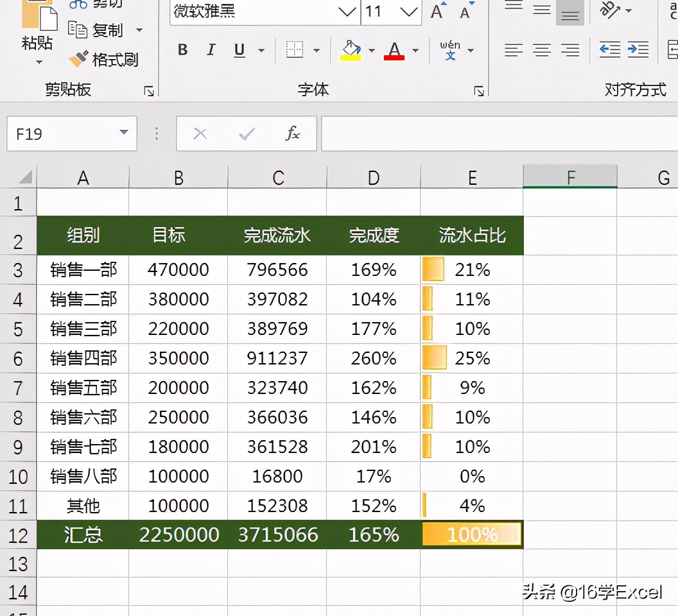Toggle Italic formatting
This screenshot has width=678, height=616.
(x=211, y=49)
